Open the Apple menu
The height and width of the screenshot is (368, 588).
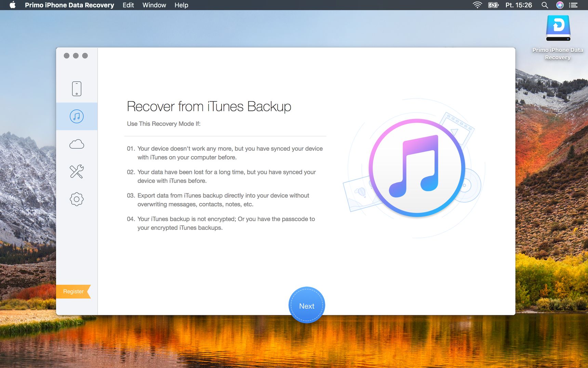click(13, 5)
